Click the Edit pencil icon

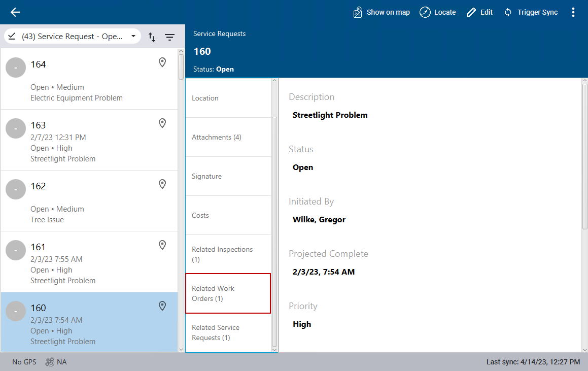pyautogui.click(x=471, y=12)
